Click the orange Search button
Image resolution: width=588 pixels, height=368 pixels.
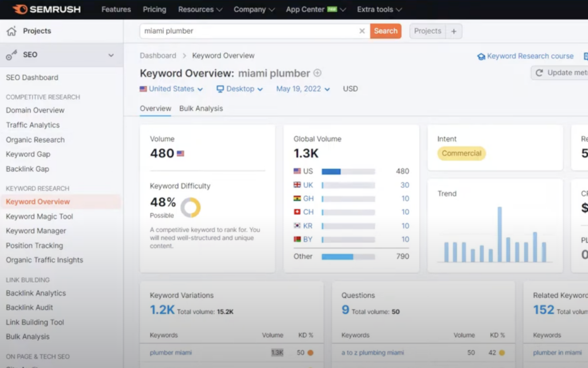click(x=385, y=31)
